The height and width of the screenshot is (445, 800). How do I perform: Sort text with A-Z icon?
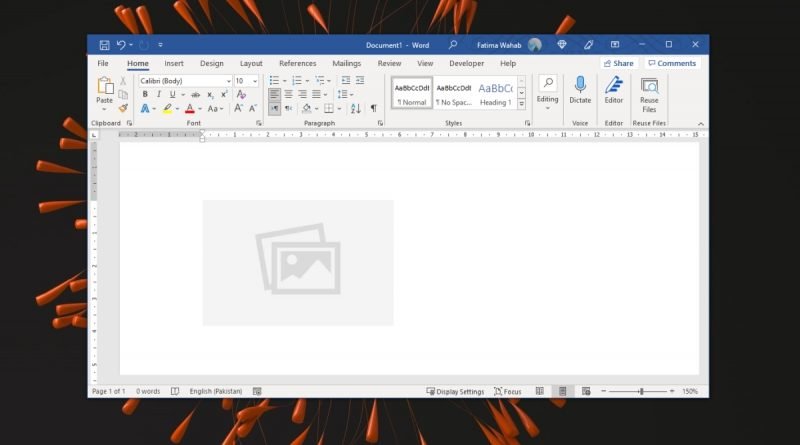click(356, 108)
